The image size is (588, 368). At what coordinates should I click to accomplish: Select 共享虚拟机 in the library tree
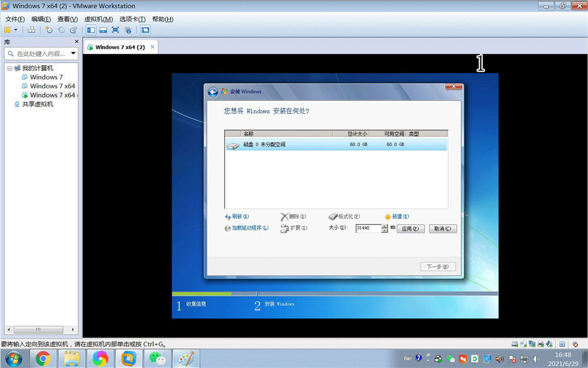(x=38, y=104)
